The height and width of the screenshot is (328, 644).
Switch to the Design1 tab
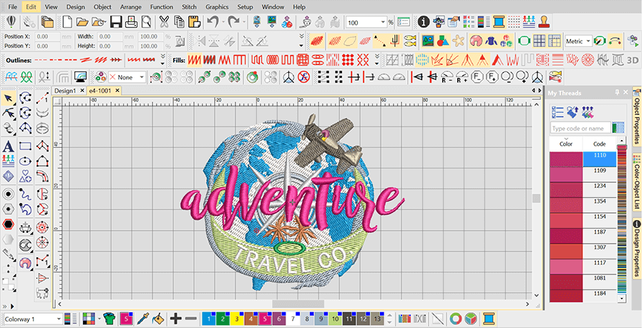pos(66,91)
